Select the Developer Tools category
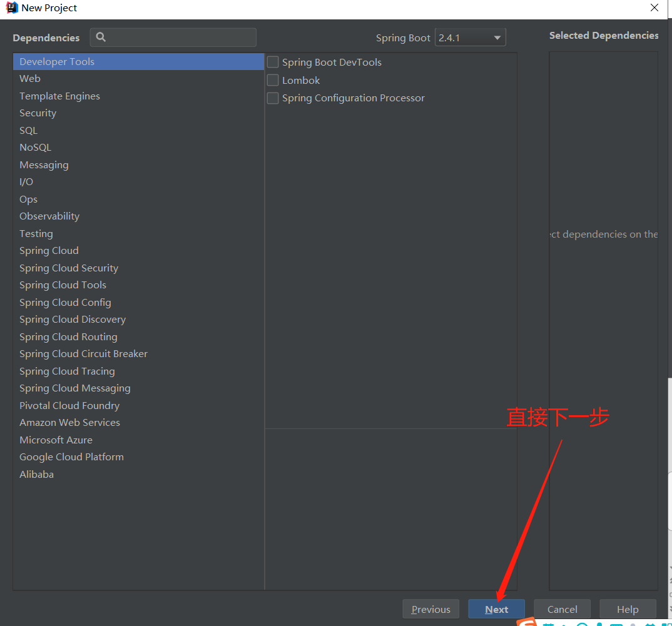 click(x=138, y=62)
